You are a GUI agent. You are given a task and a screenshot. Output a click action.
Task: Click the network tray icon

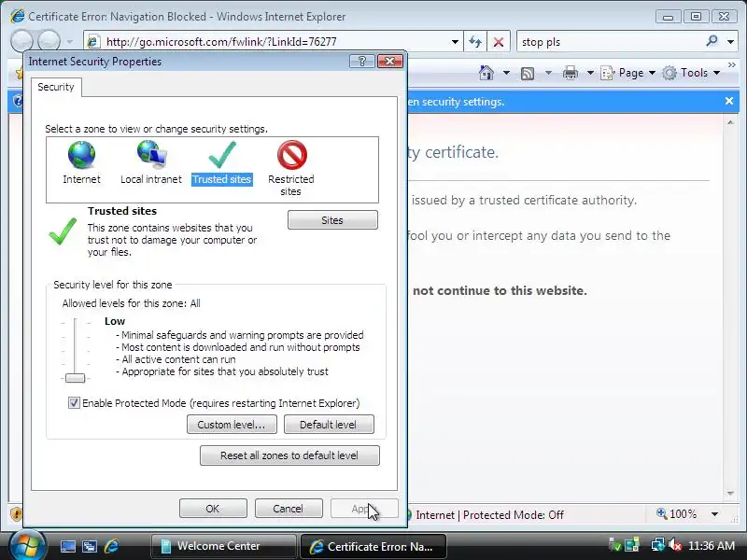point(658,545)
